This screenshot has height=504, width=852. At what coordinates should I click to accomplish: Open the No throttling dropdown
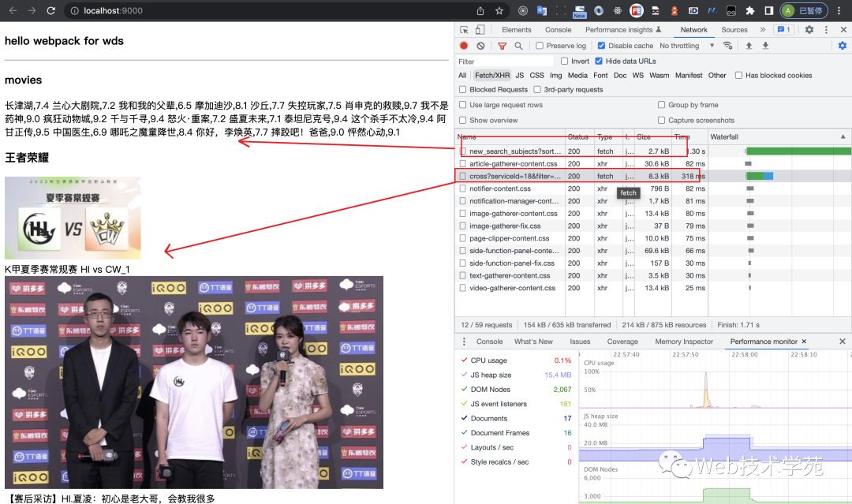(687, 46)
